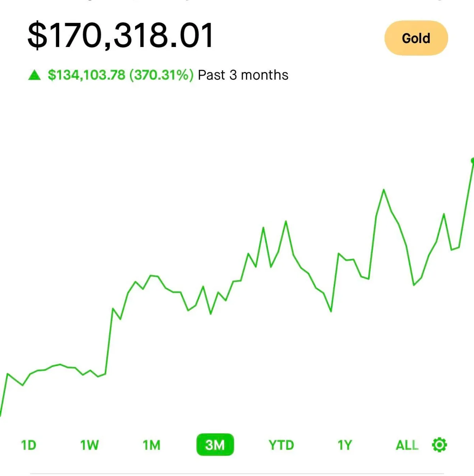View the 1Y chart range

click(344, 445)
